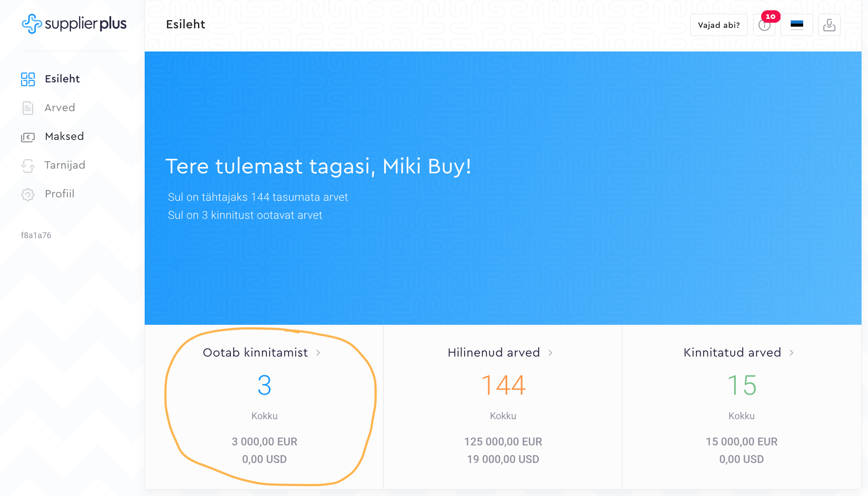Expand Ootab kinnitamist chevron arrow
This screenshot has height=496, width=868.
(318, 353)
